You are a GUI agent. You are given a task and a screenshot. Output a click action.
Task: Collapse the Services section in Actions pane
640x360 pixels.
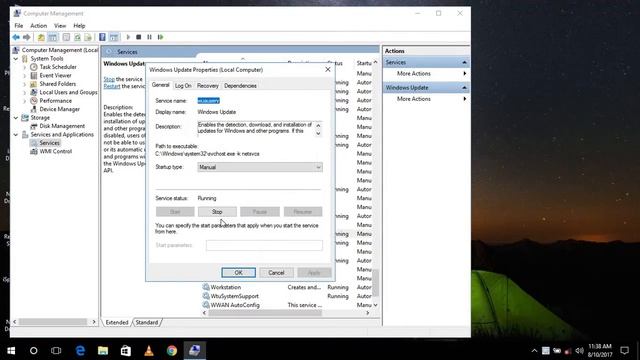click(464, 62)
